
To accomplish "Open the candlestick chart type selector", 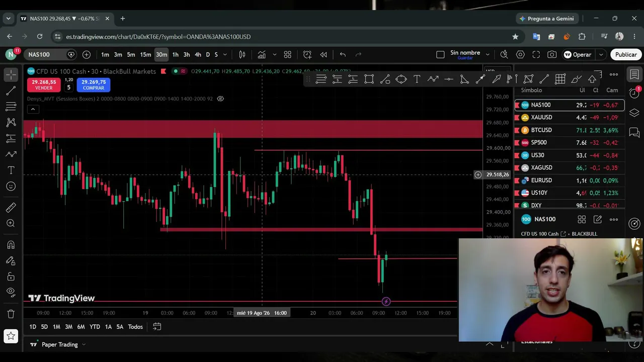I will coord(242,54).
